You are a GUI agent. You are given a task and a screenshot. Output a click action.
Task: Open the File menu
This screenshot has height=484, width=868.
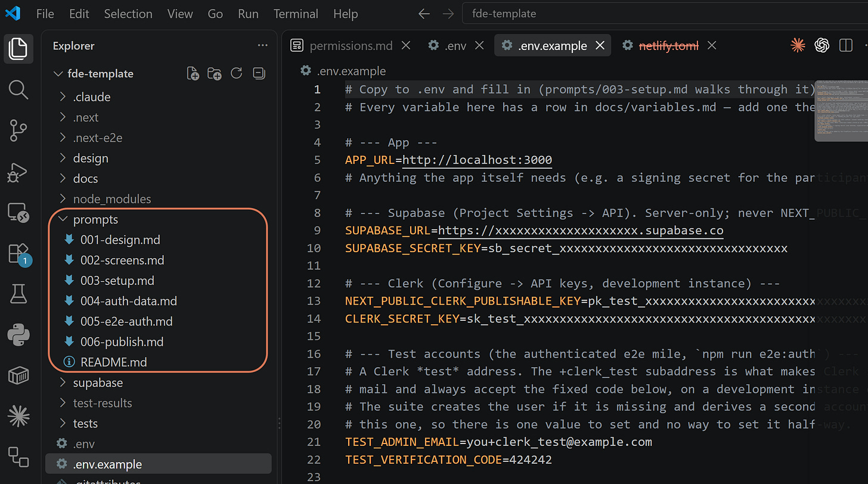45,13
